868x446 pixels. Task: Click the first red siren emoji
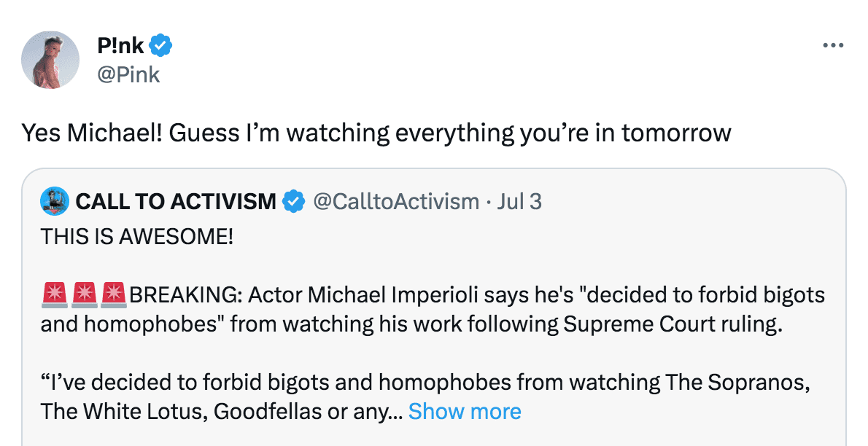click(55, 295)
